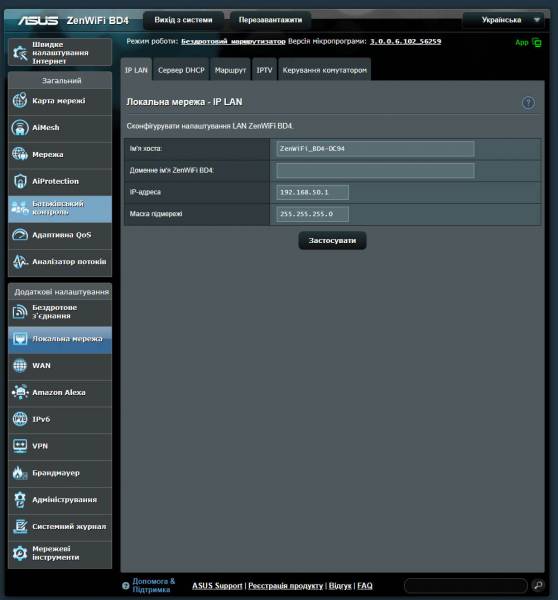Open the WAN globe icon
Screen dimensions: 558x600
click(20, 365)
